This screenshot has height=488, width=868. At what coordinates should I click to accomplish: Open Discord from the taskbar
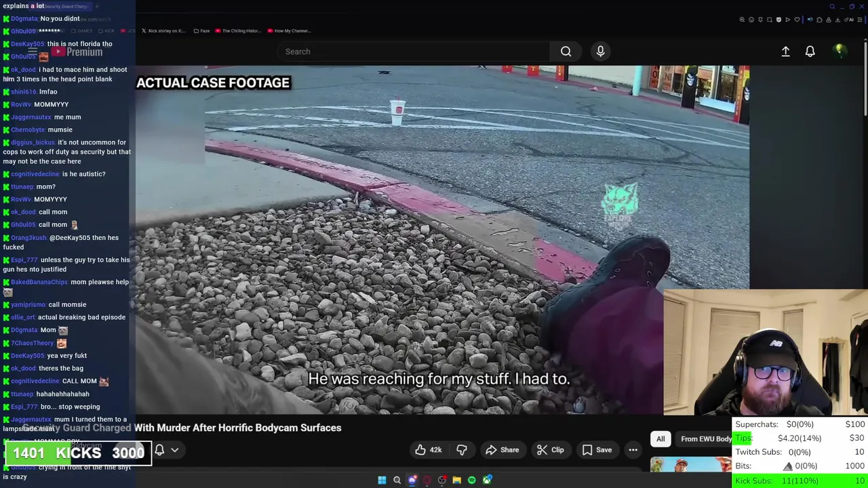[412, 480]
